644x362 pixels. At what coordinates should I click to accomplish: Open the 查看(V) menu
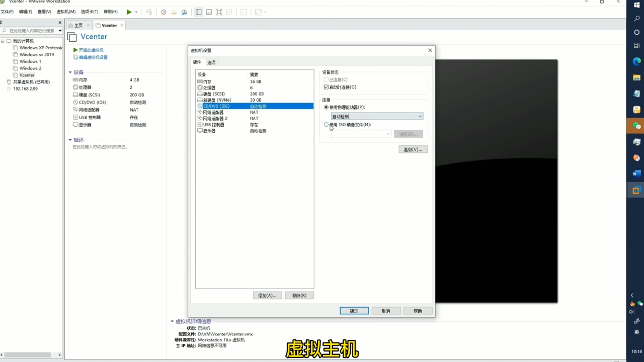(x=44, y=12)
